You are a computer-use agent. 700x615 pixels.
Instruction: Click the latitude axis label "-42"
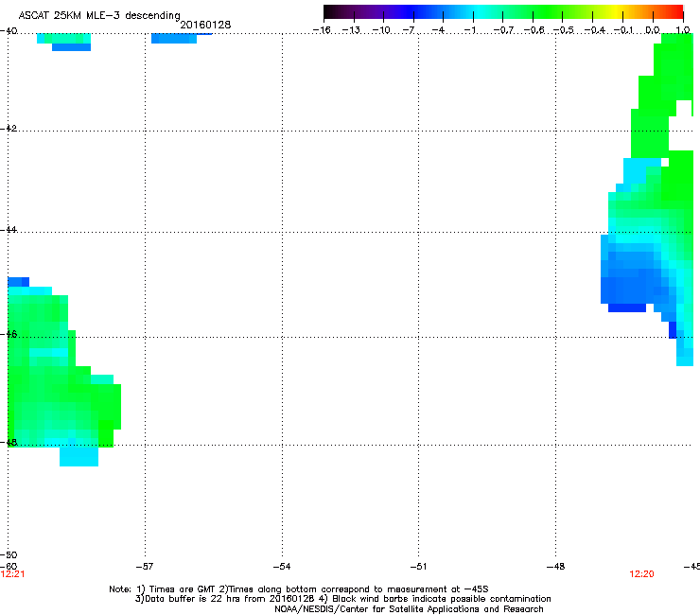[9, 128]
